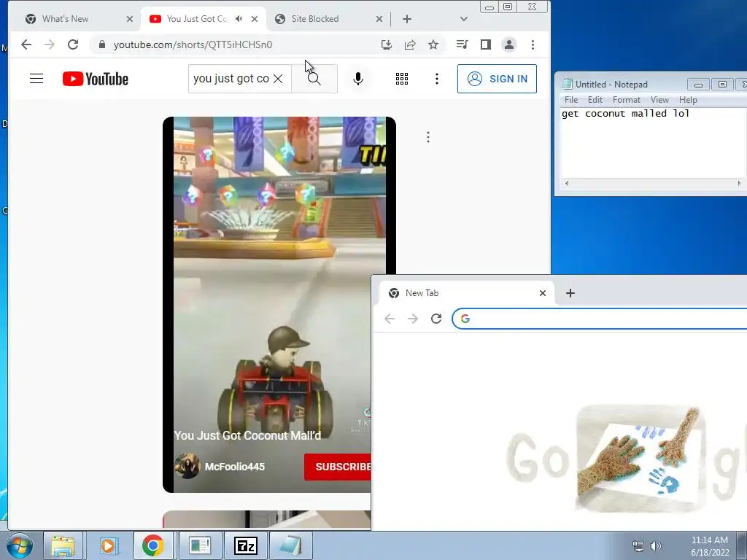Click the youtube.com address bar URL

tap(193, 44)
